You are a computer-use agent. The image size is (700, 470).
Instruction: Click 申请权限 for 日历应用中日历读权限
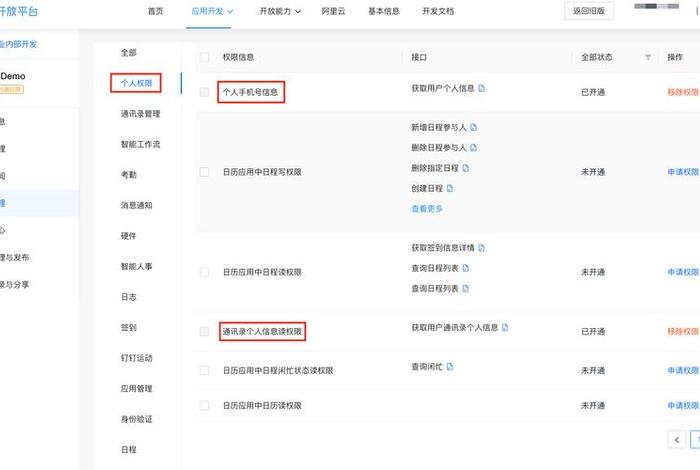pos(683,405)
